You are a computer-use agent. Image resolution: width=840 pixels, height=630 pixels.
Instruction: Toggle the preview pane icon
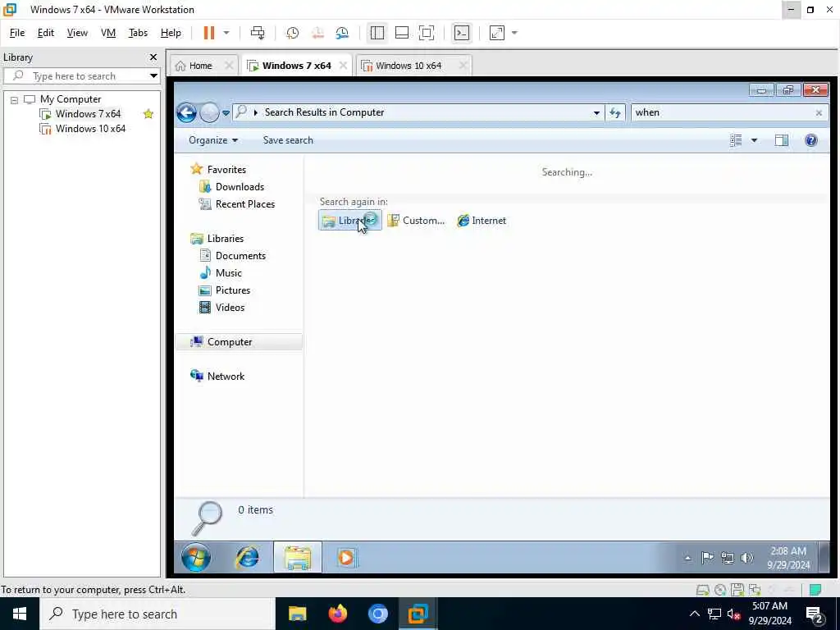(782, 140)
